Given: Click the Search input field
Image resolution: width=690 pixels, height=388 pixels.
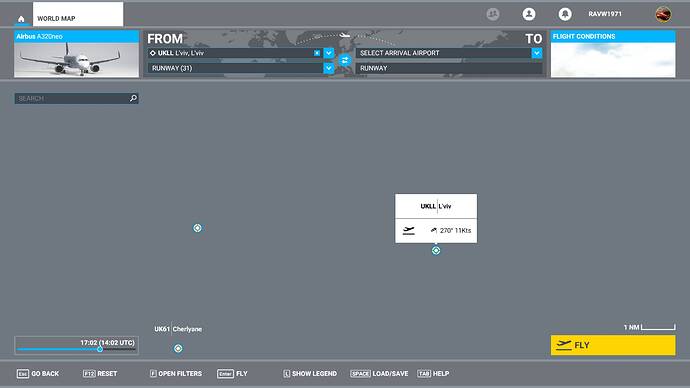Looking at the screenshot, I should (77, 99).
